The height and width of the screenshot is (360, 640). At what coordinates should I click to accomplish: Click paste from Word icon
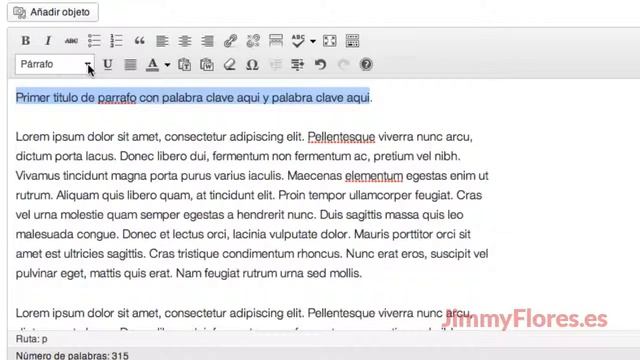(207, 64)
